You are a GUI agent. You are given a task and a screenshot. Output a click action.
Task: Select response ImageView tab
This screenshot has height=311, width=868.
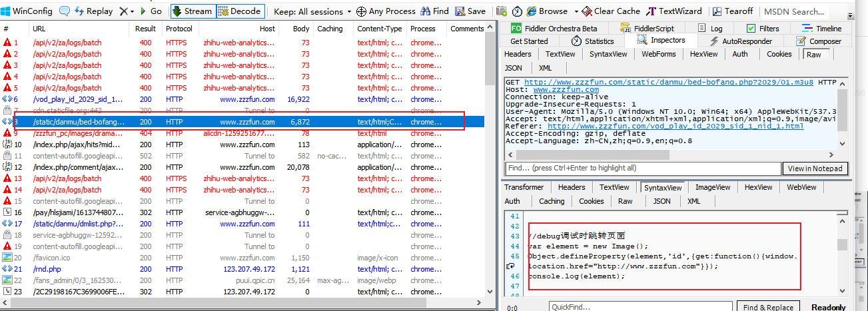tap(713, 187)
